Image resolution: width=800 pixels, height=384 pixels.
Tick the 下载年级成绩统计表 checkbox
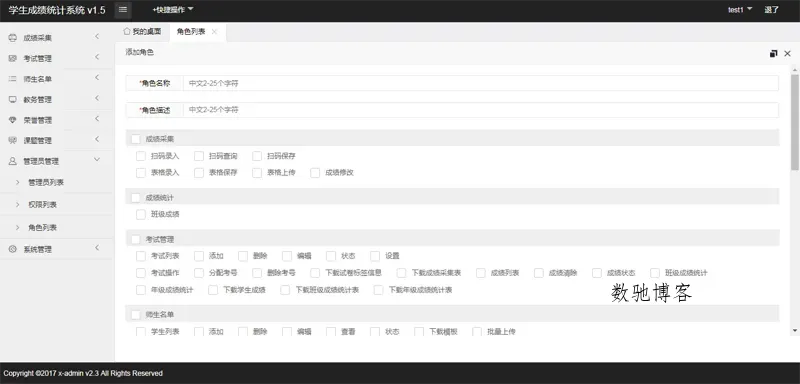pos(379,290)
